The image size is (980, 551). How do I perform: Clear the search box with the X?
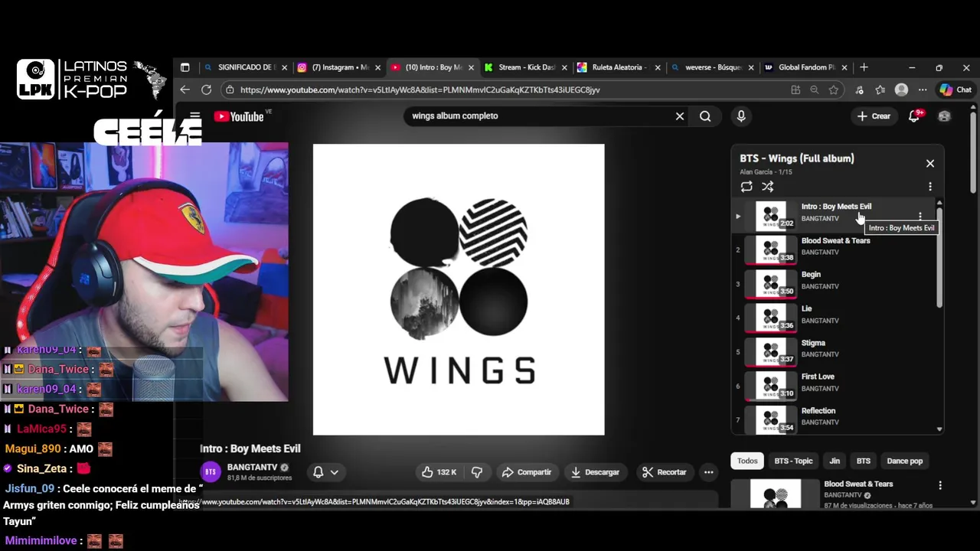[x=679, y=116]
